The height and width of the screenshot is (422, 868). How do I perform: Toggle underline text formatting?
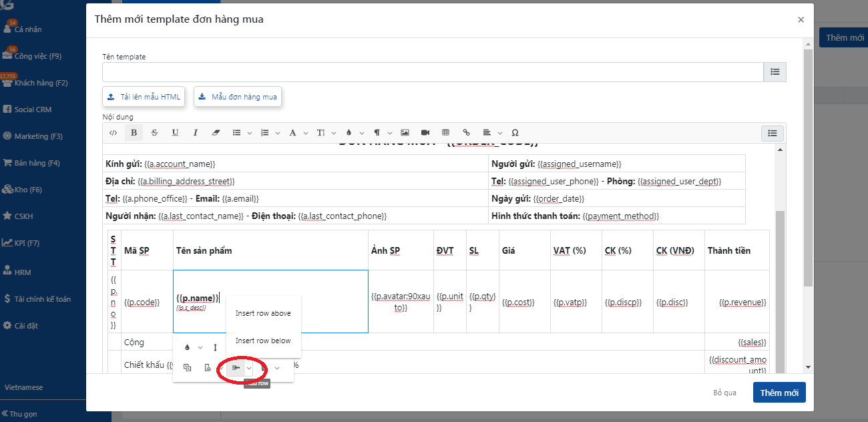175,133
